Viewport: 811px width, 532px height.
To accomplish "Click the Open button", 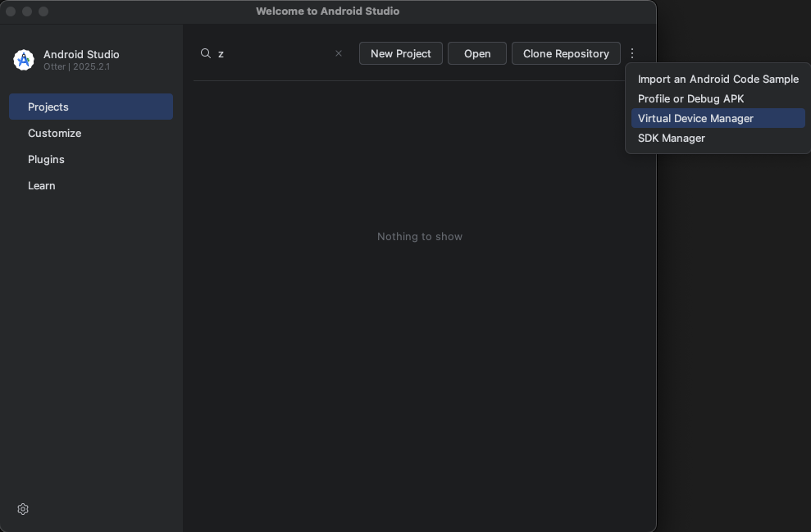I will [x=477, y=53].
